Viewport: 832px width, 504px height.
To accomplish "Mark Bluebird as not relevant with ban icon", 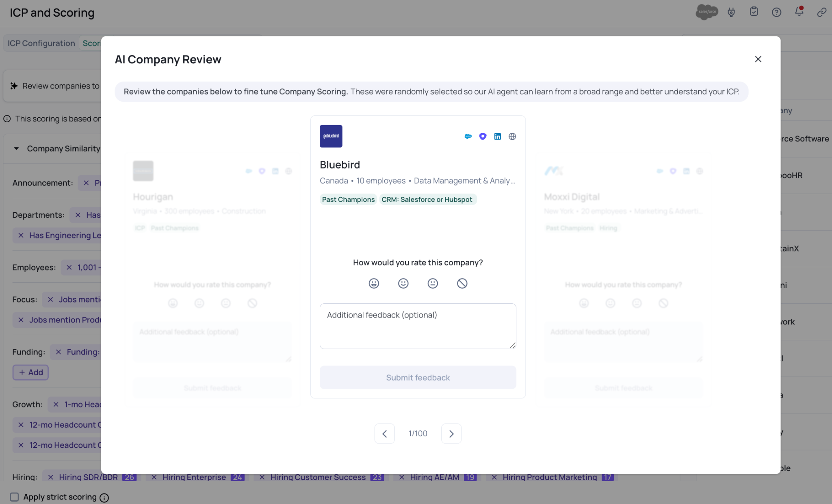I will (462, 283).
